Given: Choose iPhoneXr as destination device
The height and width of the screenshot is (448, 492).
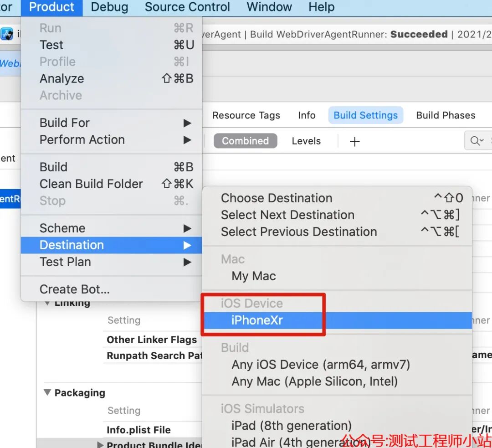Looking at the screenshot, I should pyautogui.click(x=337, y=320).
